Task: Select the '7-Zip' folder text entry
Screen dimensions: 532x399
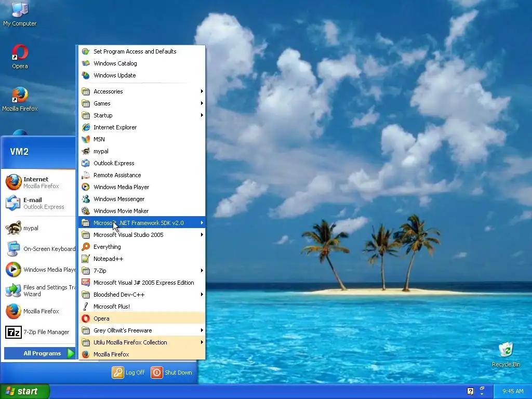Action: pos(100,270)
